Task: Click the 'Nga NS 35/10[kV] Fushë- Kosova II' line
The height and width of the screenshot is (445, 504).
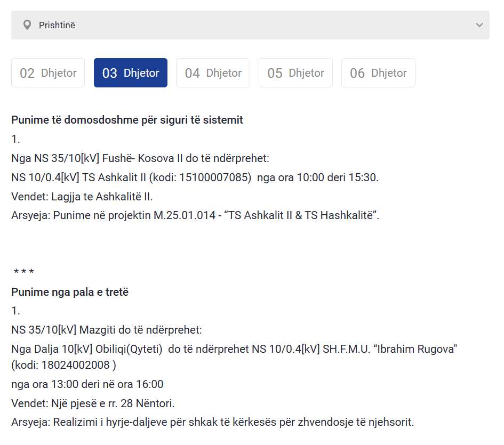Action: 140,158
